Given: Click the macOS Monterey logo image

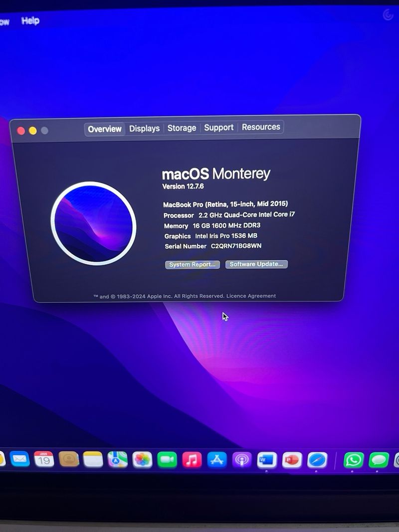Looking at the screenshot, I should (x=94, y=223).
